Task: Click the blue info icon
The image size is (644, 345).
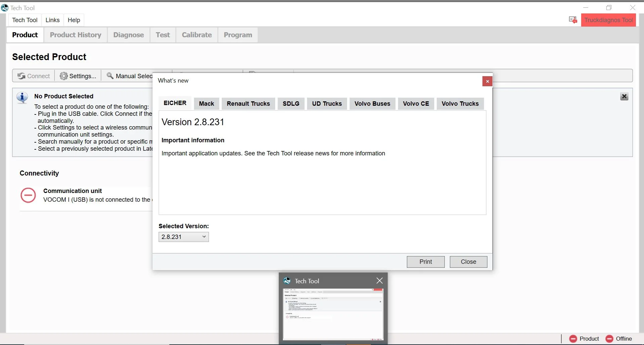Action: (x=22, y=98)
